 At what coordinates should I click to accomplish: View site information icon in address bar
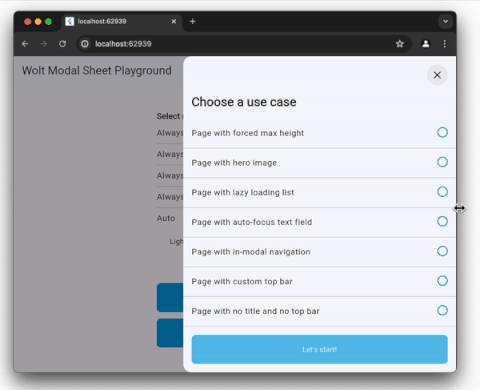(85, 44)
